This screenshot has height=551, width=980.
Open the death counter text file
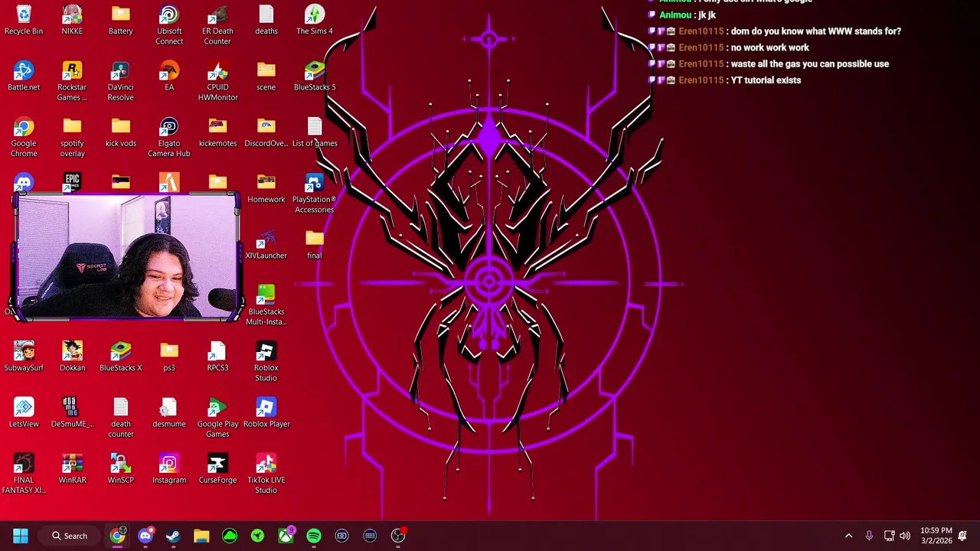coord(121,418)
